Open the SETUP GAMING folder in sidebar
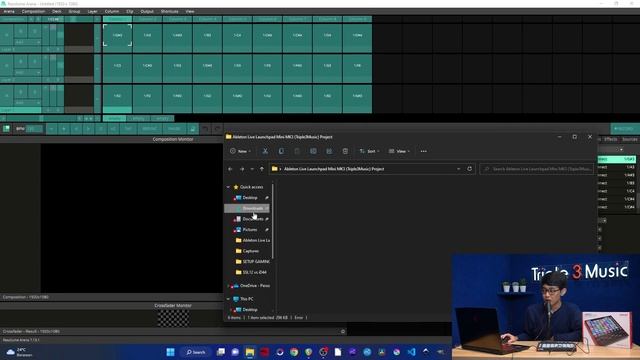 252,262
